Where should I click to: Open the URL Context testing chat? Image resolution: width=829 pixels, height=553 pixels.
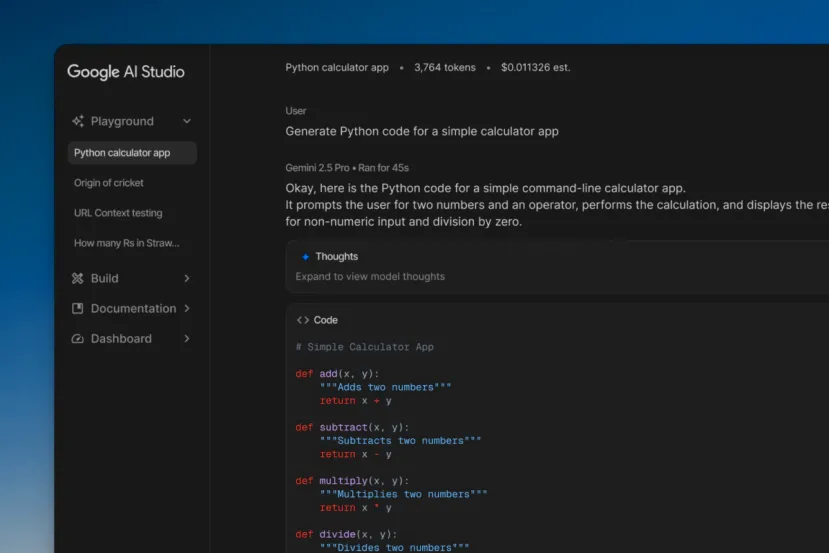coord(118,213)
